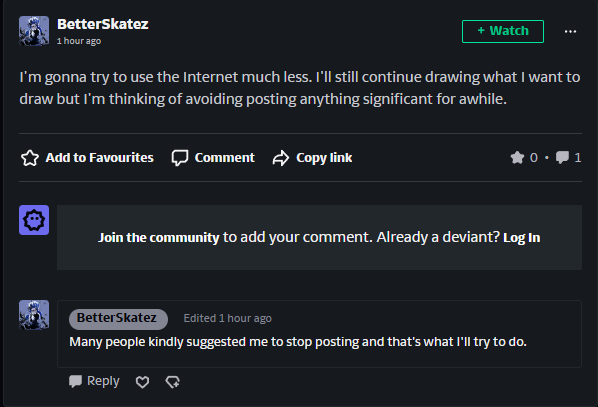
Task: Click the Join the community link
Action: [159, 238]
